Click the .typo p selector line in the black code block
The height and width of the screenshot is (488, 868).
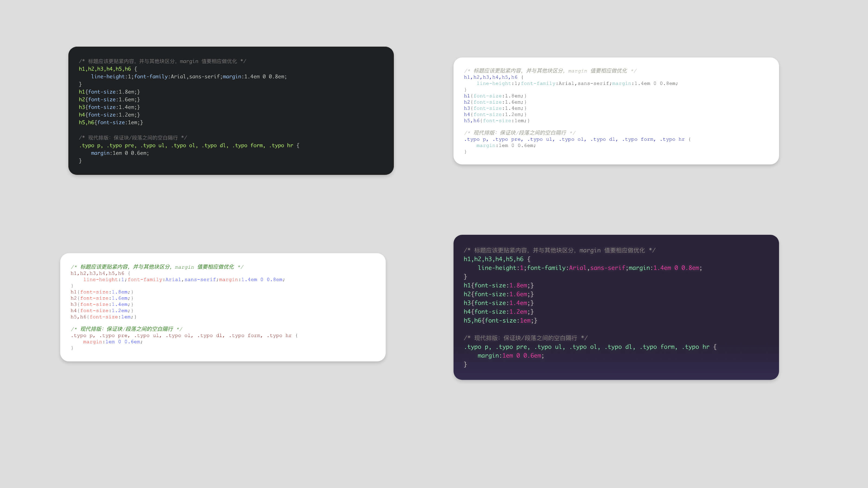(x=189, y=146)
